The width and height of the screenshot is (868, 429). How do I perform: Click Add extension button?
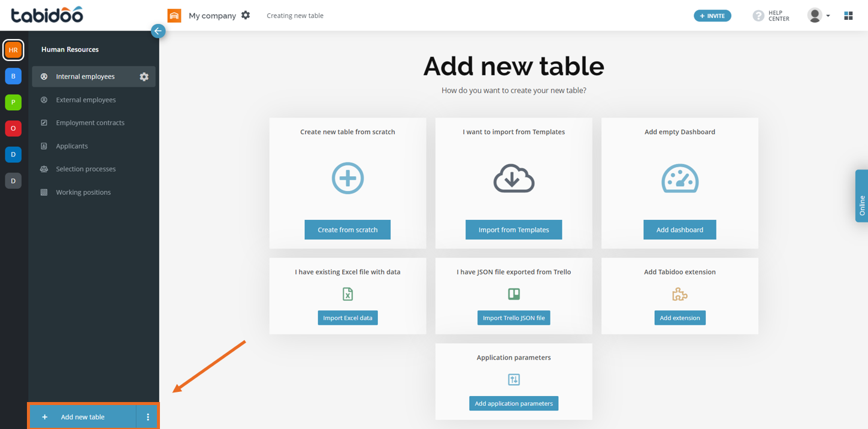(x=680, y=318)
